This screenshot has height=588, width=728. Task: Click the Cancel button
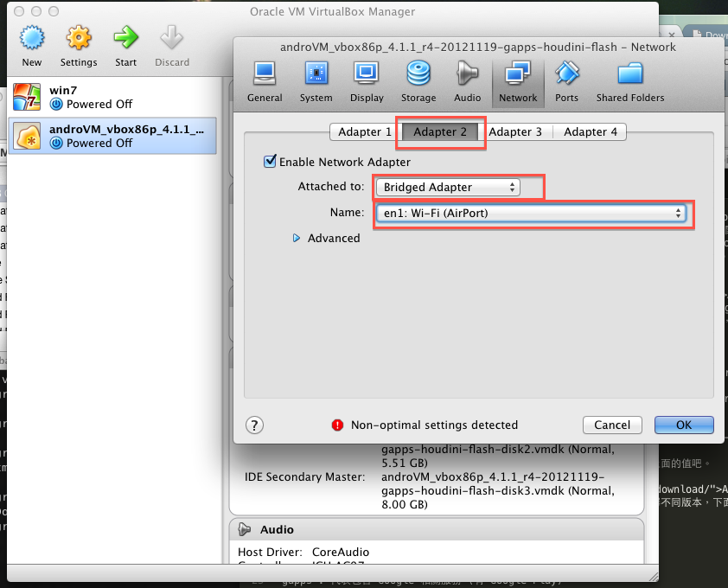(612, 425)
